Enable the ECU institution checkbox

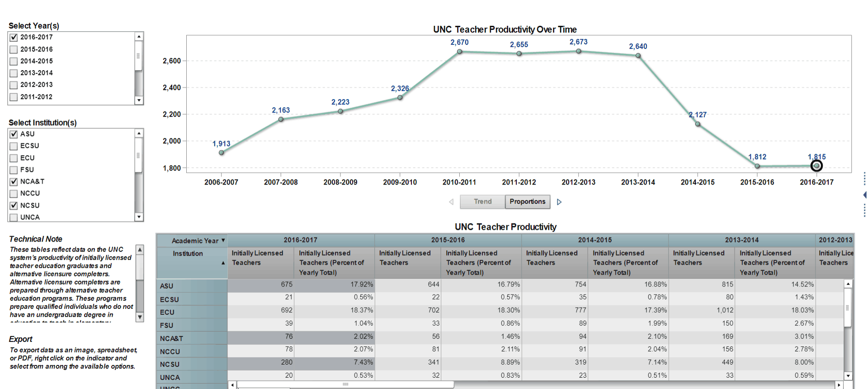(14, 158)
